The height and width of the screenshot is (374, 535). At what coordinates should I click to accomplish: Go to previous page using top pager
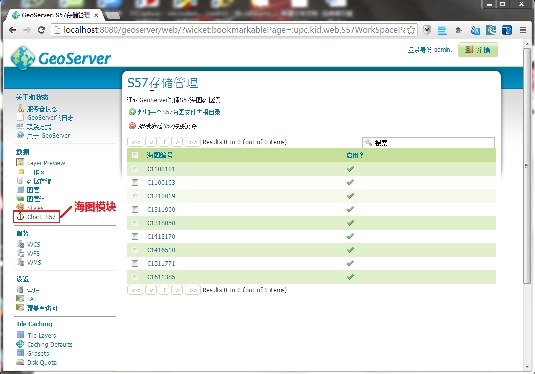[x=151, y=142]
